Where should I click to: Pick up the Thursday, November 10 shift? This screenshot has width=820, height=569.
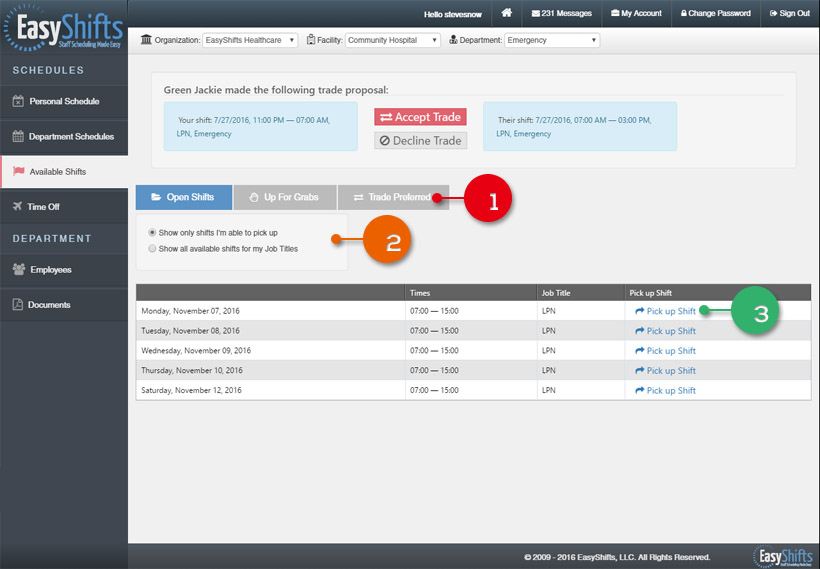(x=665, y=371)
